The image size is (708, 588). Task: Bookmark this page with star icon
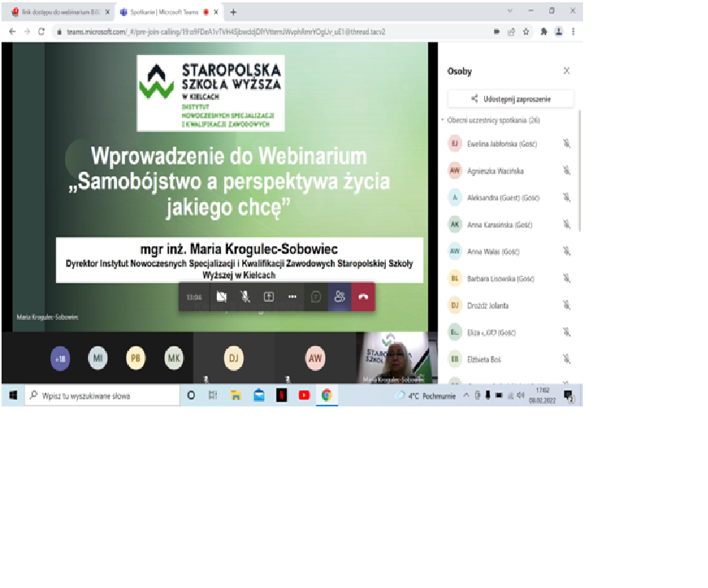[x=526, y=31]
